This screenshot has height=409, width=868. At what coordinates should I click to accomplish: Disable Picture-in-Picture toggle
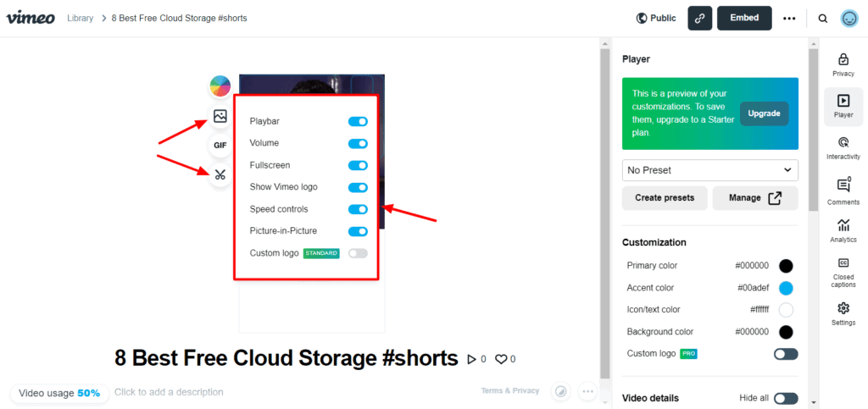click(x=358, y=231)
